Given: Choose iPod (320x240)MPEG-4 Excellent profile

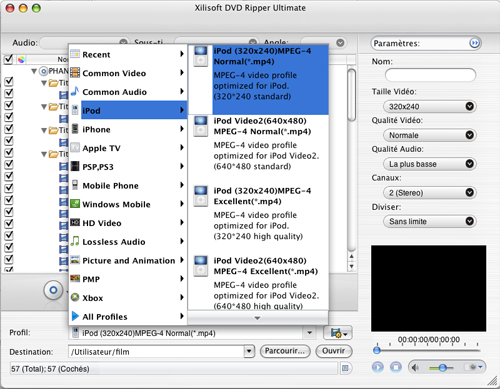Looking at the screenshot, I should (258, 219).
